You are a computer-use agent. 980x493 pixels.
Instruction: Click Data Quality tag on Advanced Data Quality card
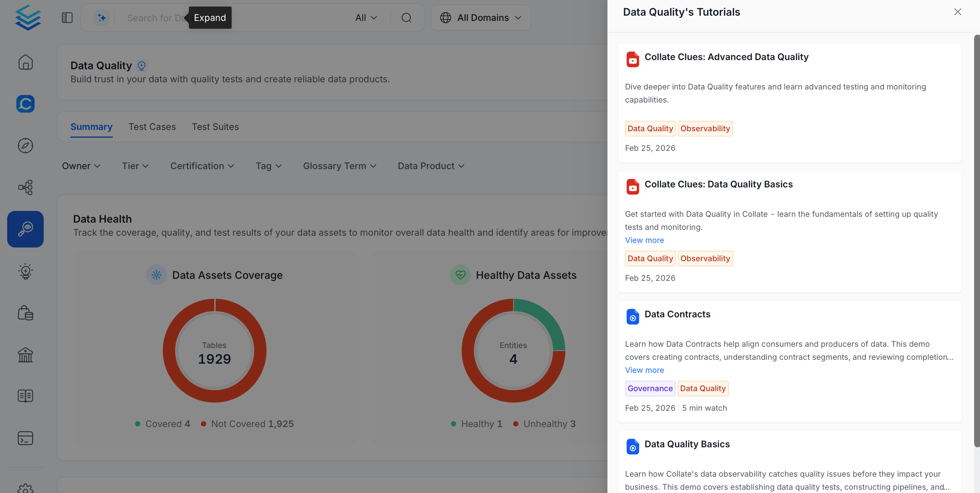[650, 129]
